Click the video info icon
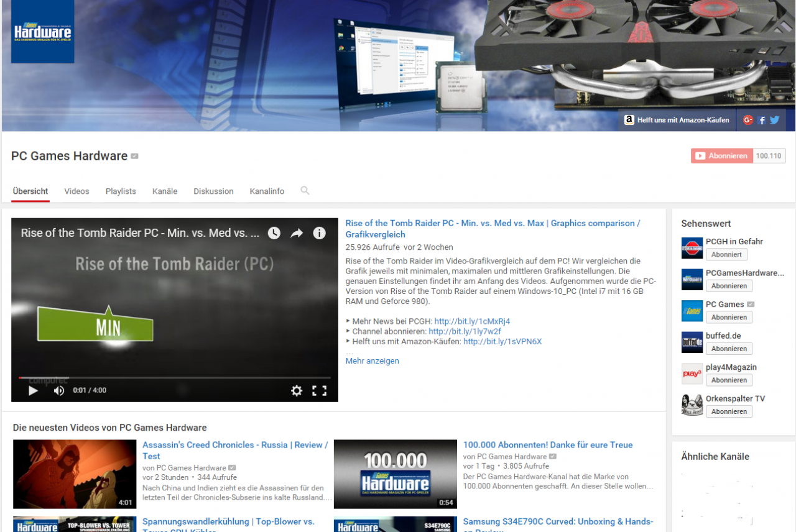 pos(319,233)
